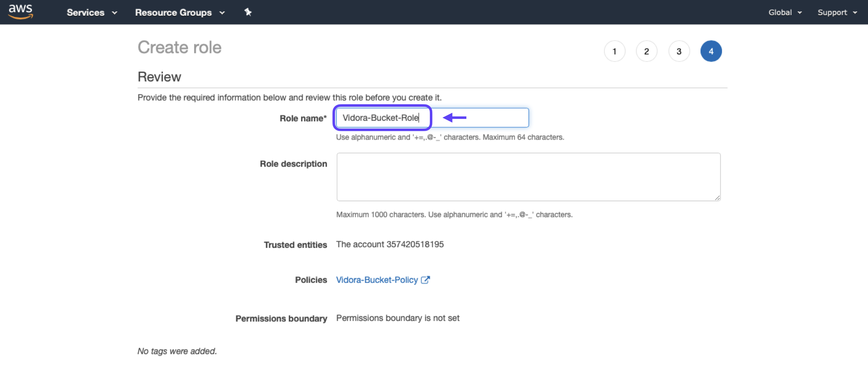Go to step 2 circle
The image size is (868, 365).
(646, 51)
